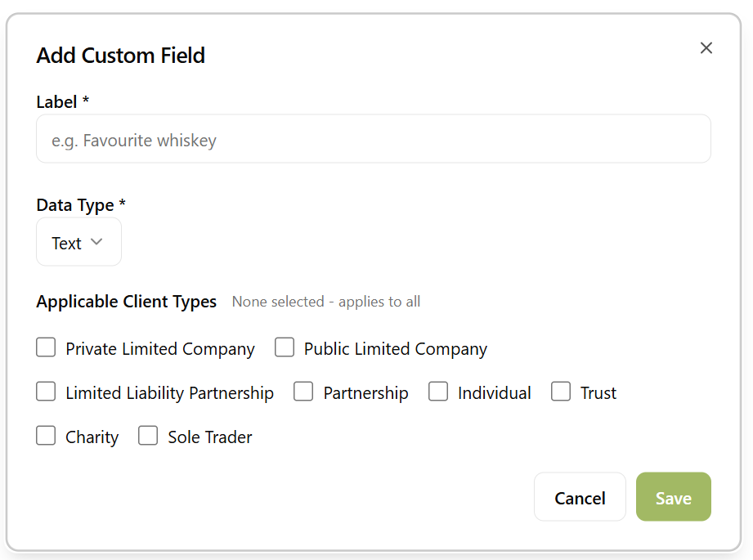Screen dimensions: 753x560
Task: Select Text in the Data Type combo box
Action: point(78,242)
